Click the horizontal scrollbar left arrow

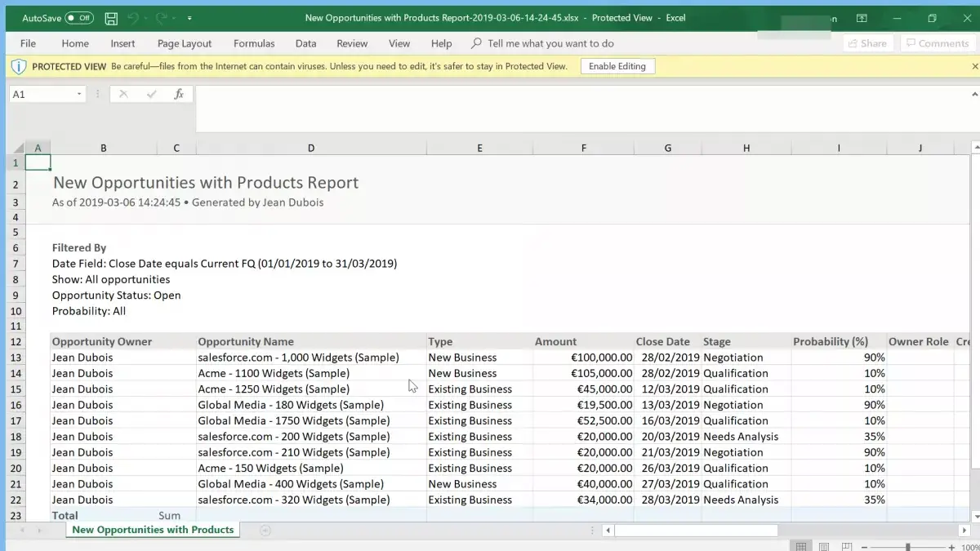click(608, 531)
